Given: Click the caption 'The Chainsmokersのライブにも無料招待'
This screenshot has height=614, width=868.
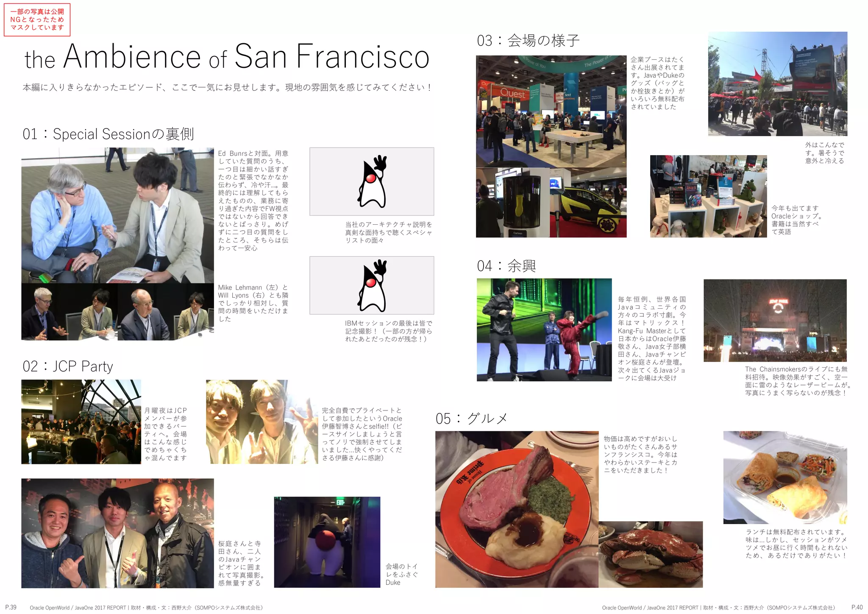Looking at the screenshot, I should [798, 381].
